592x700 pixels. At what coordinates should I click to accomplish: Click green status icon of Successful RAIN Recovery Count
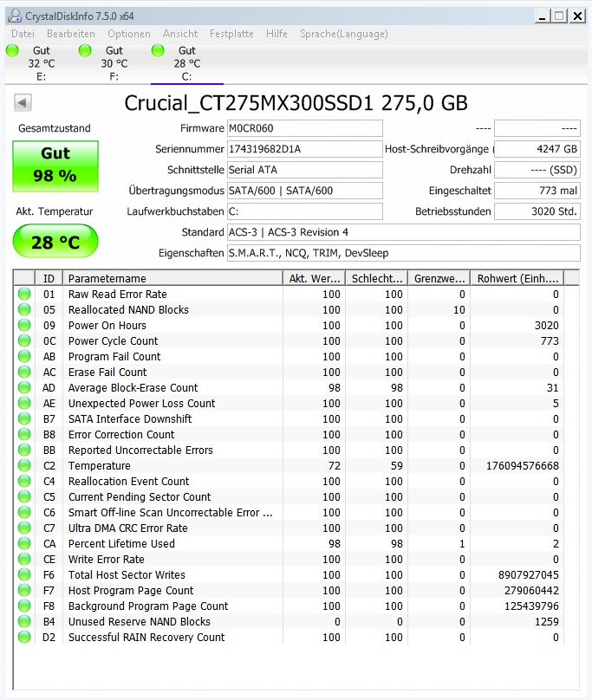point(24,637)
